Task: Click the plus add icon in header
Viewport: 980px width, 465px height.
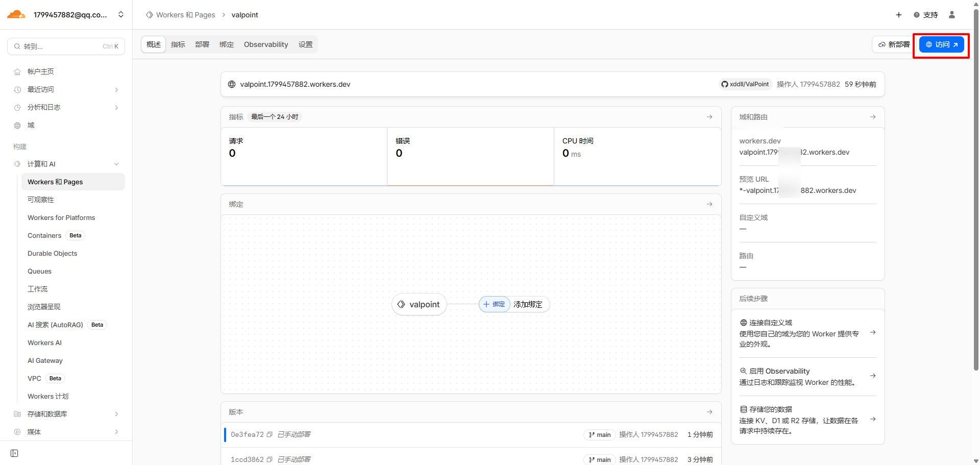Action: click(x=899, y=15)
